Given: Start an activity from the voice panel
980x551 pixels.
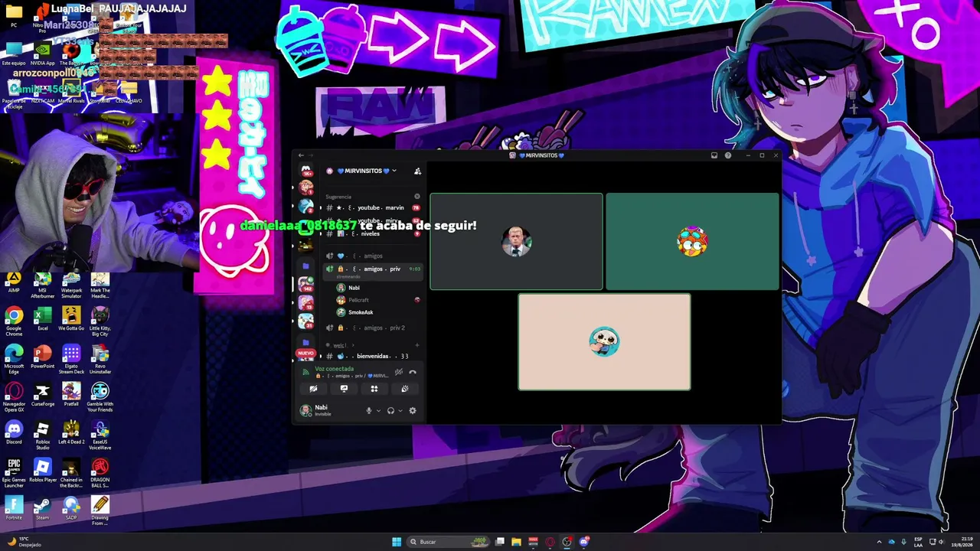Looking at the screenshot, I should (x=374, y=389).
